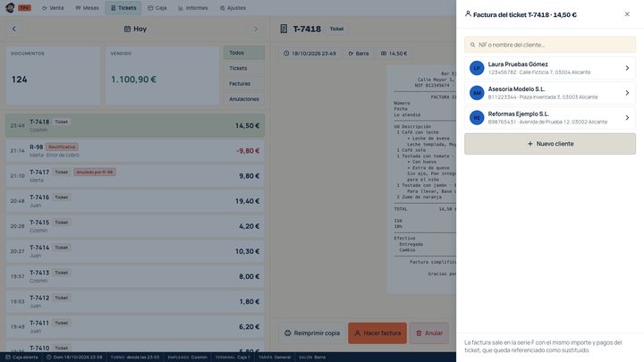Open the Mesas tab
644x362 pixels.
tap(87, 8)
